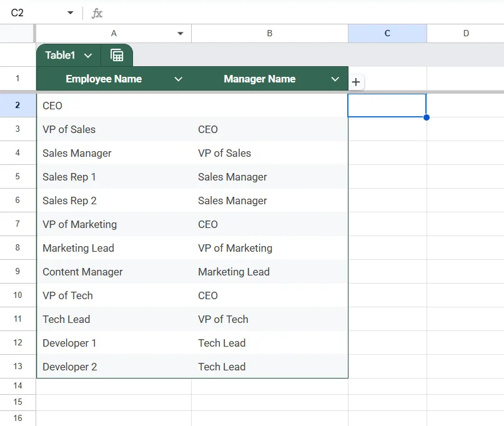The height and width of the screenshot is (426, 504).
Task: Select the VP of Tech employee cell in row 10
Action: click(x=114, y=295)
